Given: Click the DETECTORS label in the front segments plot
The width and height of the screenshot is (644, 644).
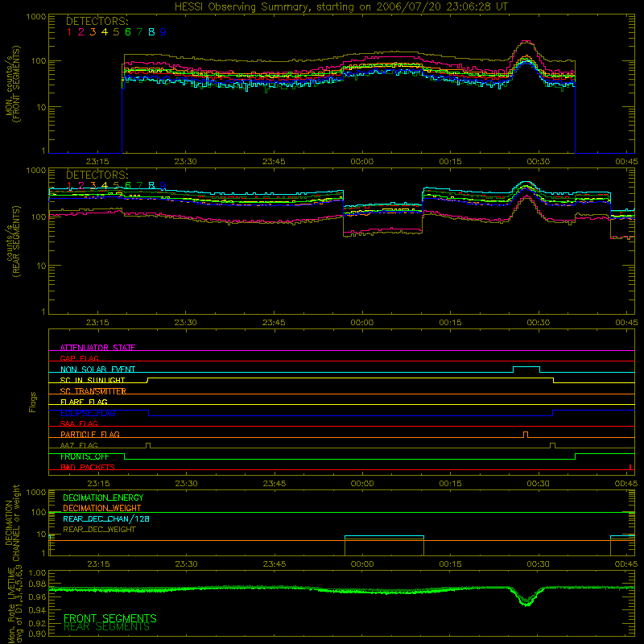Looking at the screenshot, I should 97,21.
